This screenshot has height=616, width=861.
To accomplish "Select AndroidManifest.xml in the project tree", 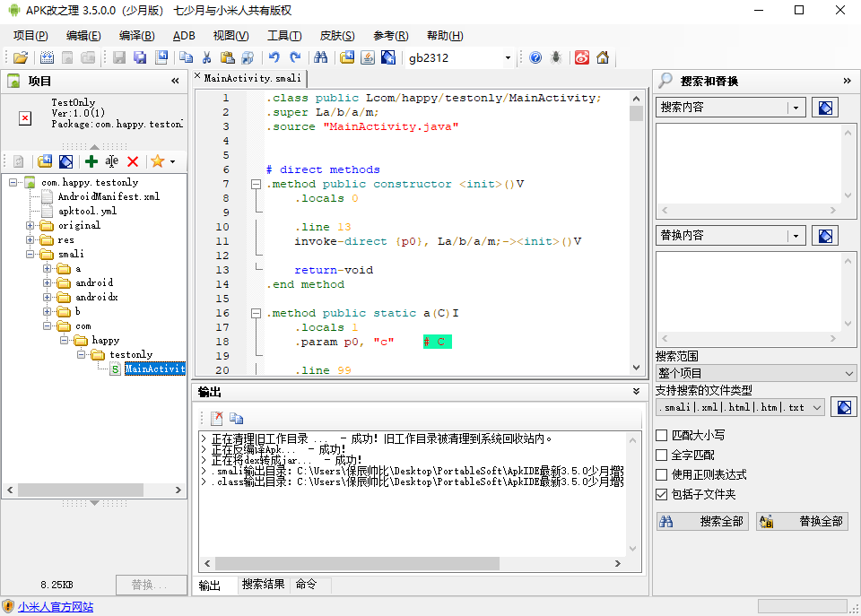I will (x=109, y=196).
